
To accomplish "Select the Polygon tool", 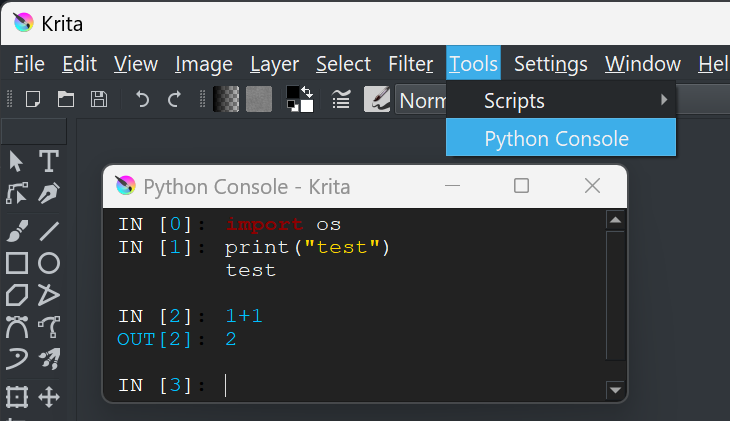I will point(17,295).
